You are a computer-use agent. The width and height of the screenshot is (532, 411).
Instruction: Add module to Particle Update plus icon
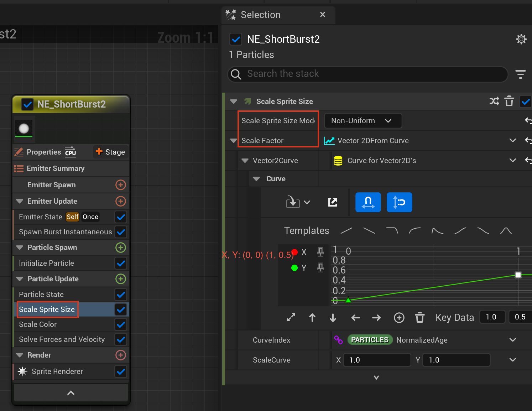(121, 279)
